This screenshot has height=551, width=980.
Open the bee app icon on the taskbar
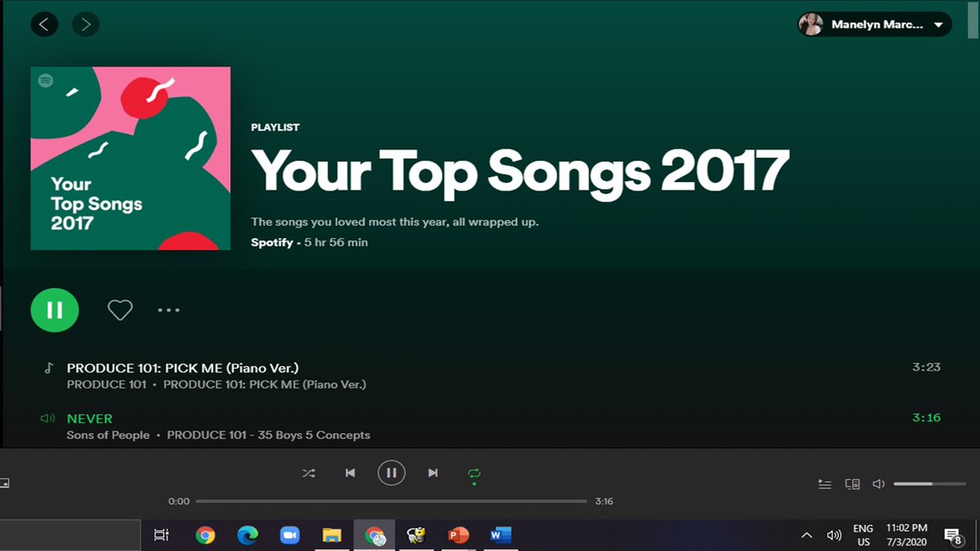pyautogui.click(x=416, y=535)
